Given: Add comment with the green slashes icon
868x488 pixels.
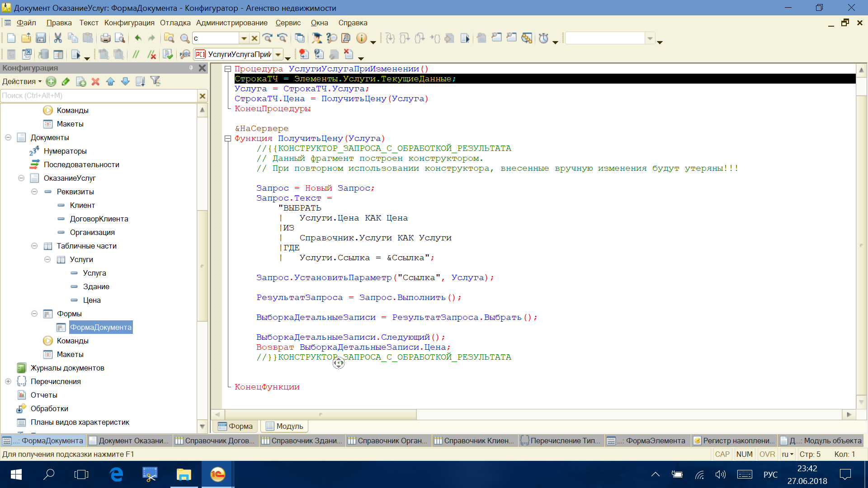Looking at the screenshot, I should click(x=136, y=55).
